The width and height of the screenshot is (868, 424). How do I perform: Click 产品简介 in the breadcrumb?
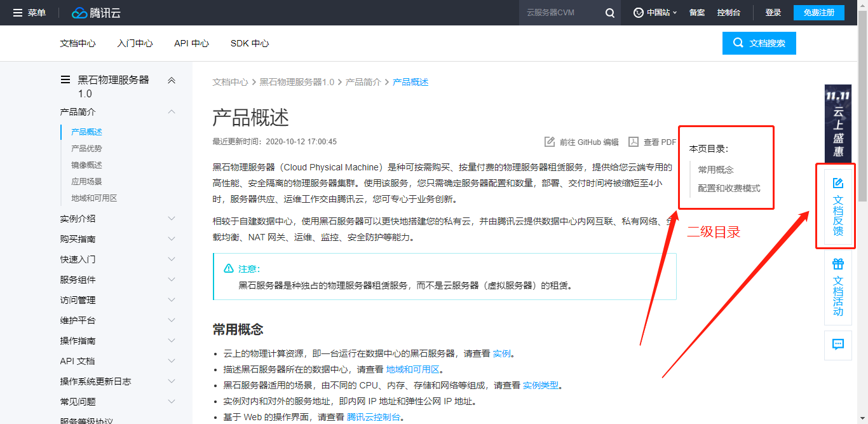[x=363, y=82]
